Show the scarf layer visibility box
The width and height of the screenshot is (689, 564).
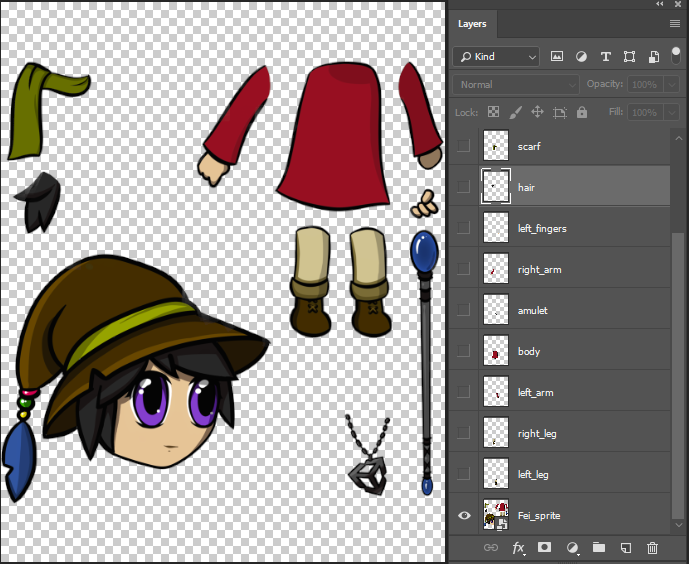coord(463,146)
